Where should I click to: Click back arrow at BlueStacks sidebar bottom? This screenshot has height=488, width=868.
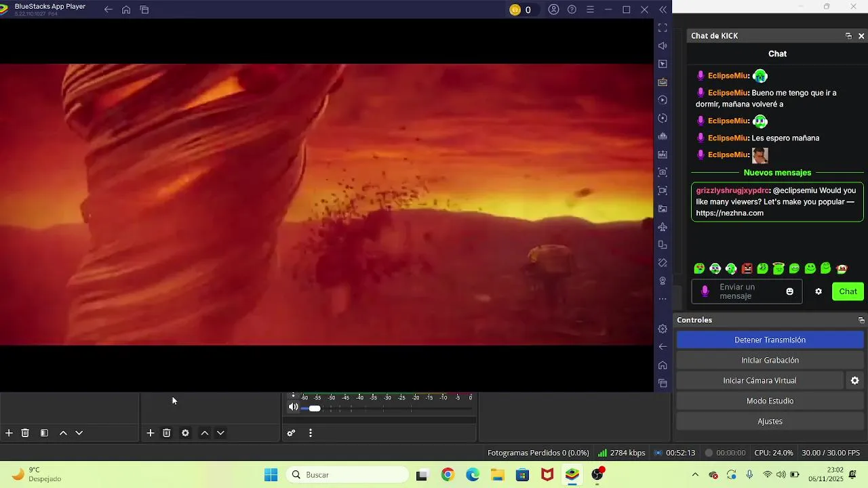tap(663, 346)
